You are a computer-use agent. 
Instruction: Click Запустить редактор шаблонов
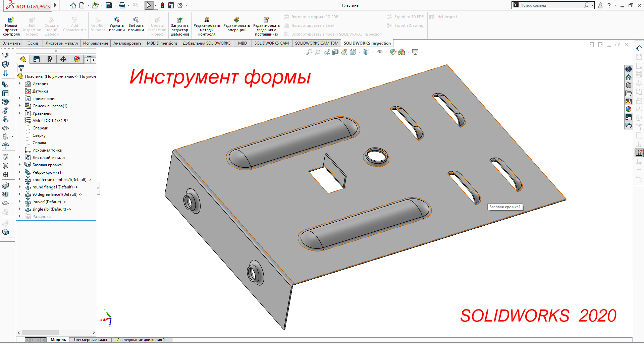(x=180, y=26)
